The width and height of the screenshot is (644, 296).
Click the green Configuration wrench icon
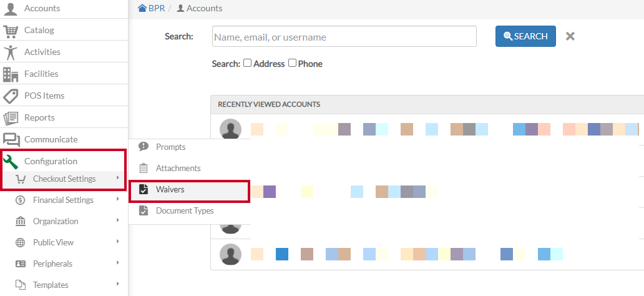click(x=11, y=162)
